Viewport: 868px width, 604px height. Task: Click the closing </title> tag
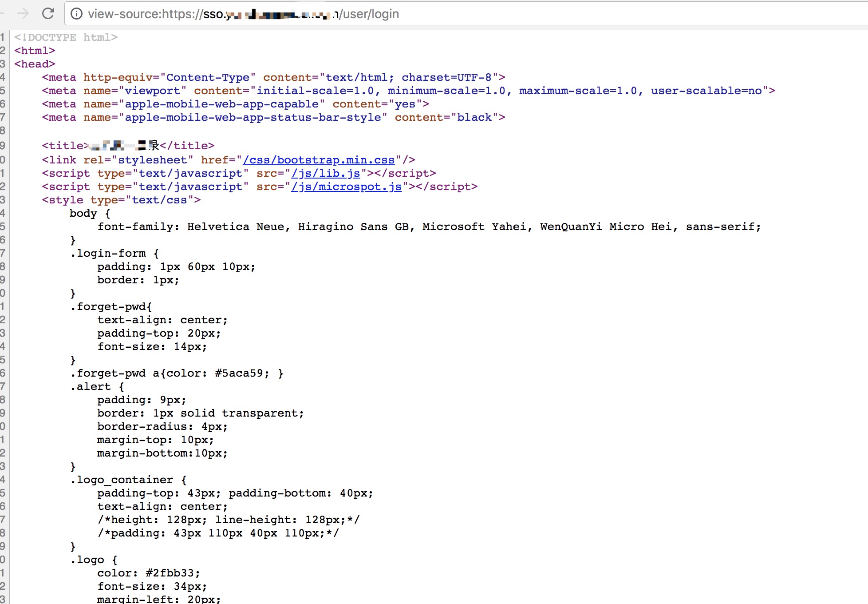[x=187, y=146]
